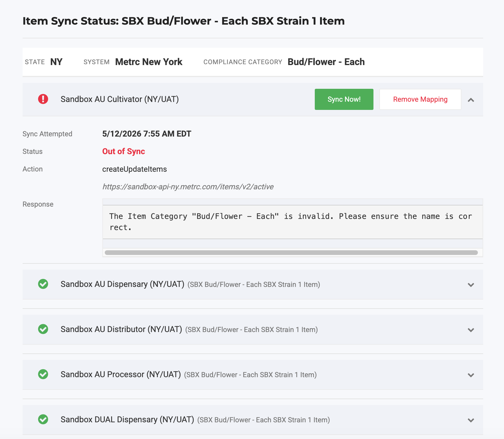Click the item name in parentheses beside Sandbox AU Distributor
The image size is (504, 439).
pyautogui.click(x=251, y=330)
